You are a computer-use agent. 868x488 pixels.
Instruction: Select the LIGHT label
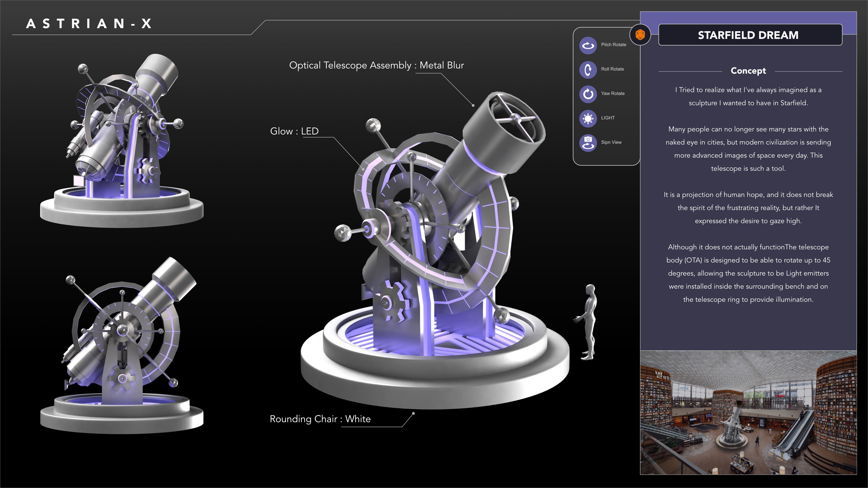tap(608, 118)
